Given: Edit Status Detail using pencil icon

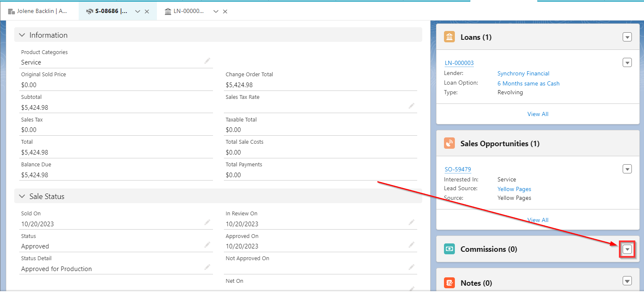Looking at the screenshot, I should [x=207, y=267].
